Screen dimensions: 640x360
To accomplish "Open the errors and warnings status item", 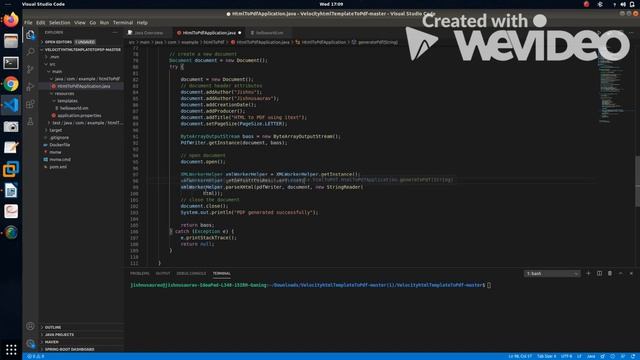I will click(36, 356).
